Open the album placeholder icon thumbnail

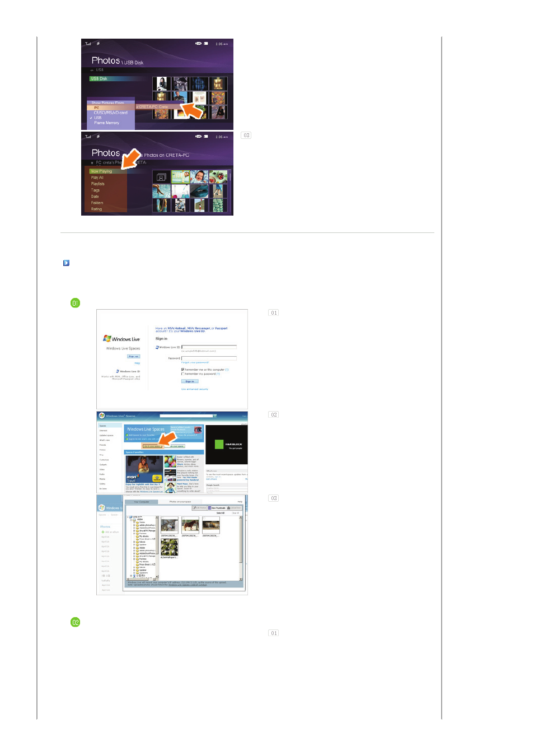point(161,177)
